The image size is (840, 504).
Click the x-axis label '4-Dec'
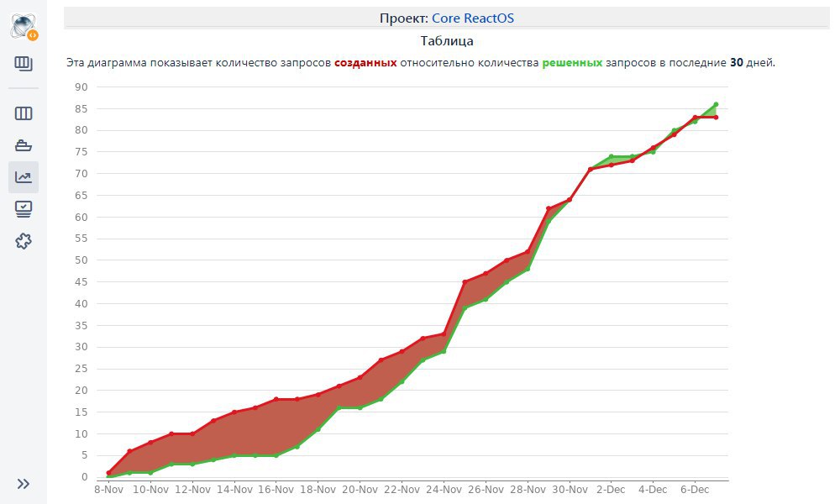653,490
